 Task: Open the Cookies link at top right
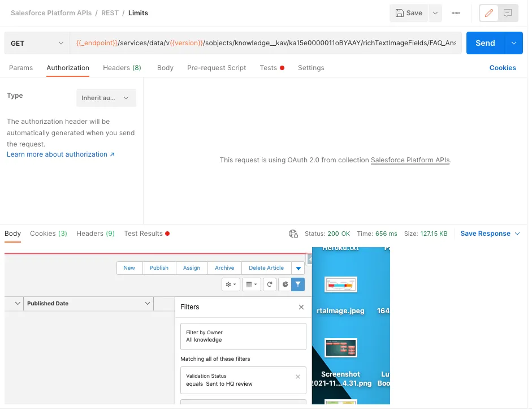click(502, 67)
